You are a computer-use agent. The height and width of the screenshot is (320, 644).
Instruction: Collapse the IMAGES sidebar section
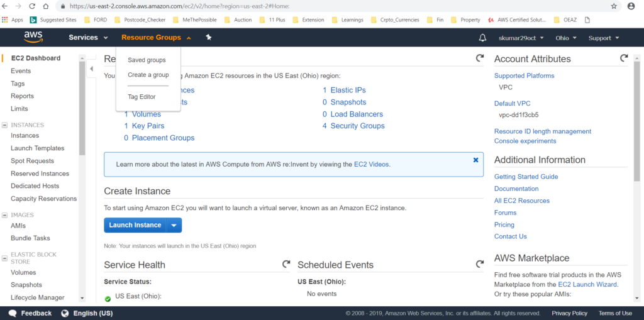point(5,215)
